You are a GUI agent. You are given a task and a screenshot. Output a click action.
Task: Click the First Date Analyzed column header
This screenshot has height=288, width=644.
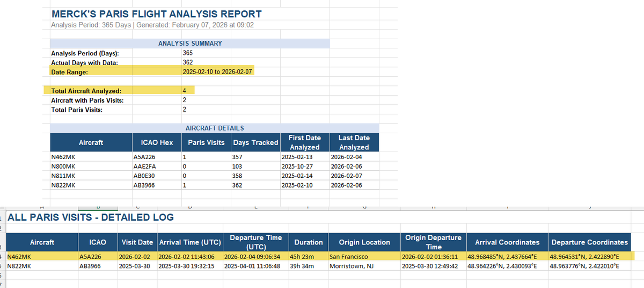coord(305,142)
